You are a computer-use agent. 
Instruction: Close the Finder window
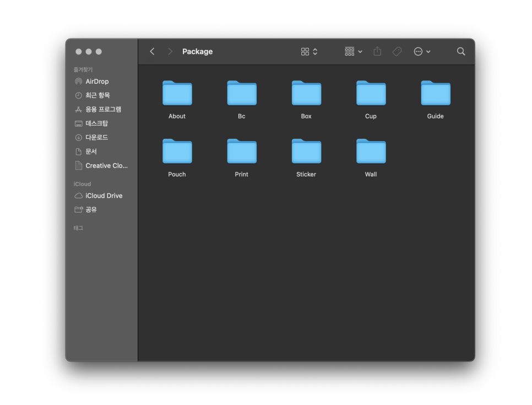click(x=79, y=52)
